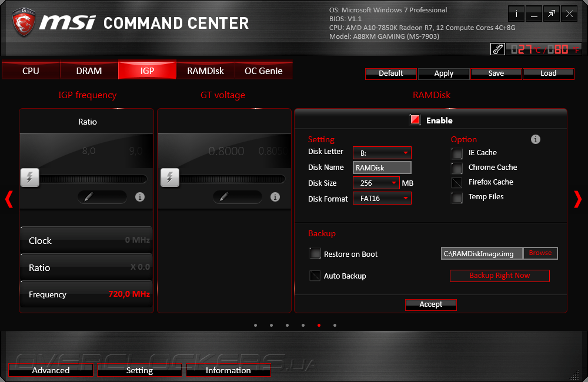Click the Accept button in RAMDisk panel
Viewport: 588px width, 382px height.
pos(430,304)
